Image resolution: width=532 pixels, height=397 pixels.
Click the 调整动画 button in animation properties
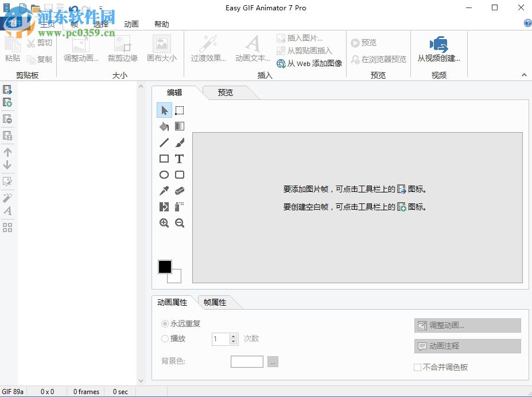tap(467, 325)
